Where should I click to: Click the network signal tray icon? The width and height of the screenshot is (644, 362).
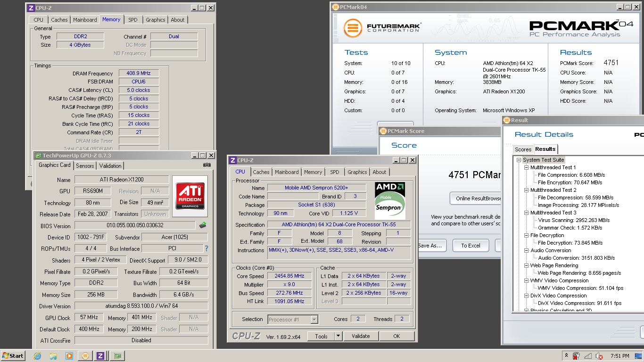(x=587, y=356)
